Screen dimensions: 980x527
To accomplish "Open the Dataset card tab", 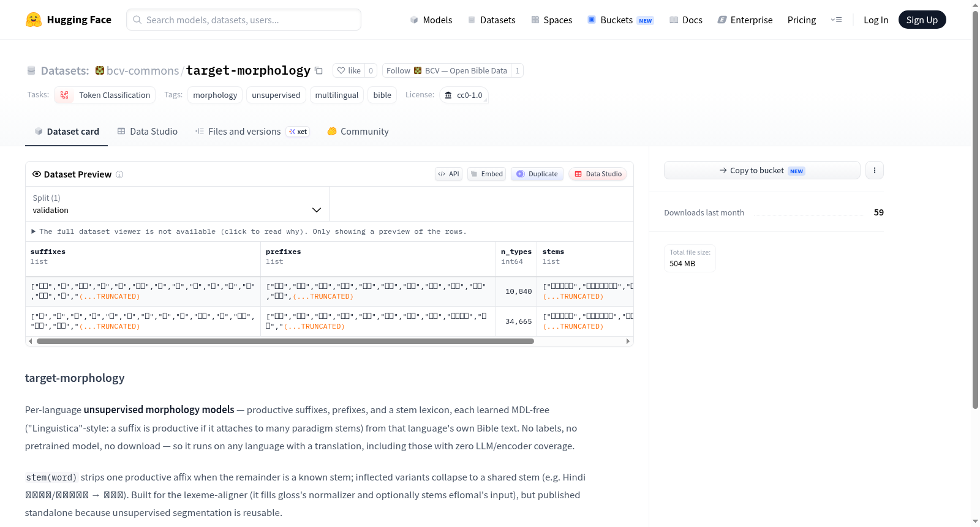I will coord(66,131).
